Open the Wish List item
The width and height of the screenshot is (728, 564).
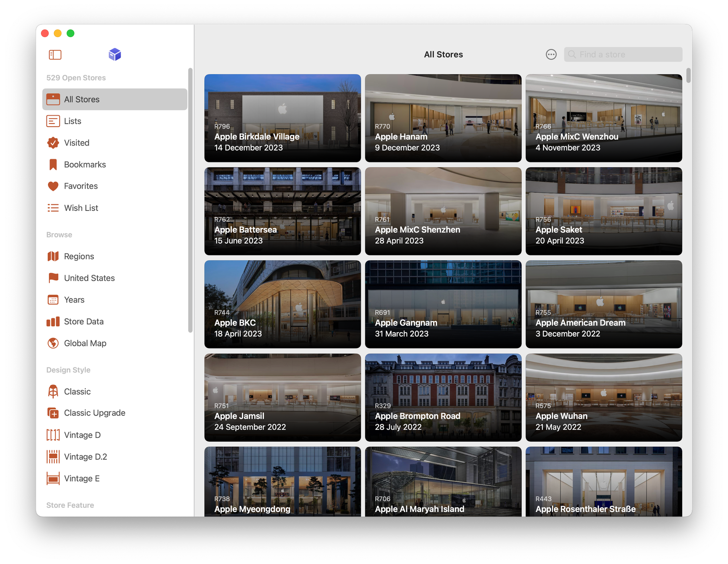point(81,208)
